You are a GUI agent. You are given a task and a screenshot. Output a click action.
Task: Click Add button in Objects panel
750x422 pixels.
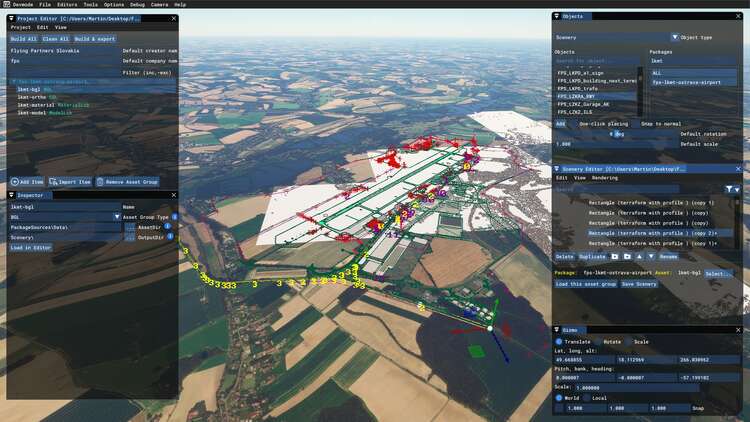coord(560,124)
